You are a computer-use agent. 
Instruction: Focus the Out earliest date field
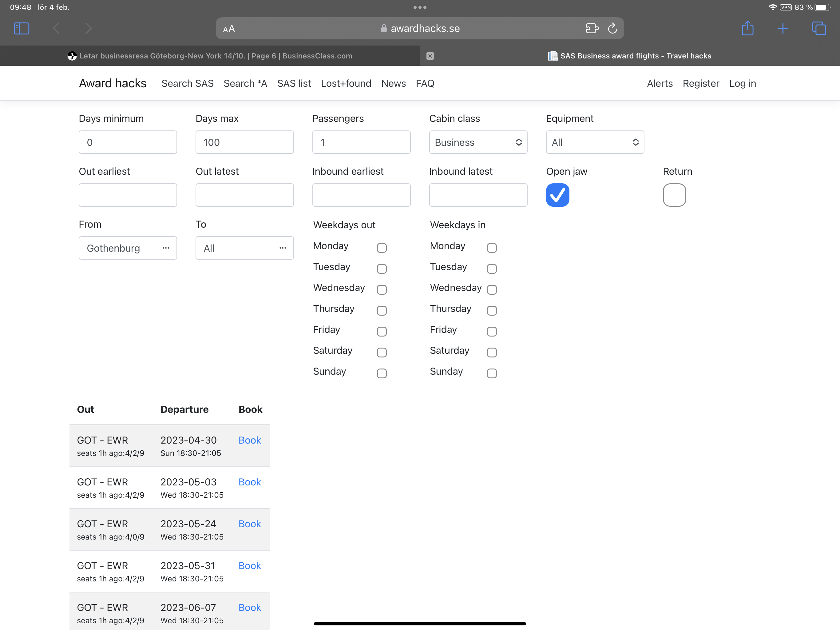[x=128, y=195]
